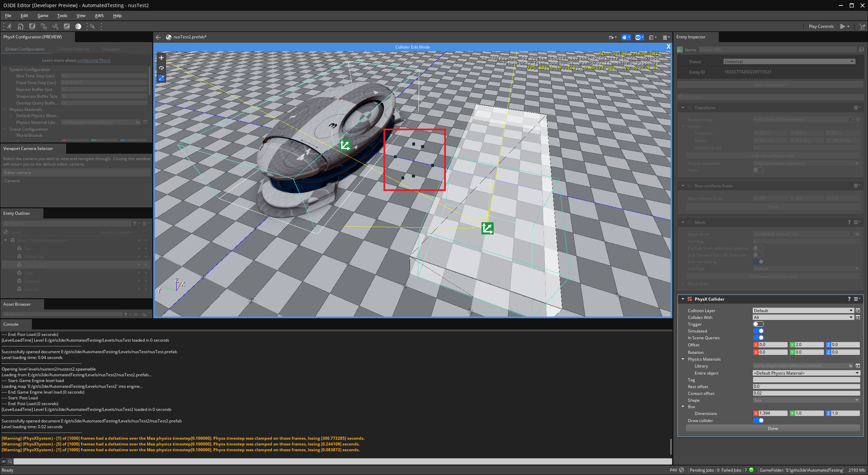The image size is (868, 475).
Task: Open the Tools menu
Action: point(62,15)
